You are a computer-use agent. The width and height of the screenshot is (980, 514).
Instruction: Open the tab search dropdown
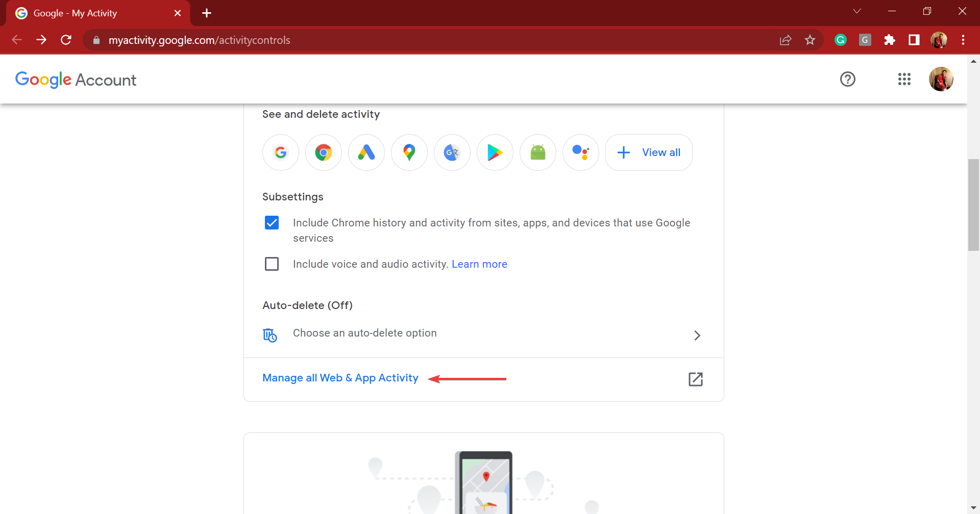click(x=857, y=11)
